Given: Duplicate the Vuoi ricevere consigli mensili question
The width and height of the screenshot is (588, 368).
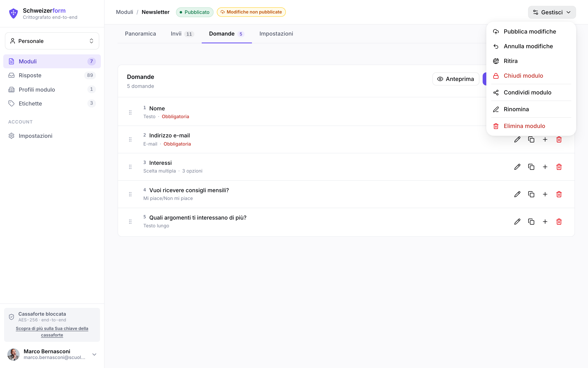Looking at the screenshot, I should (x=531, y=194).
